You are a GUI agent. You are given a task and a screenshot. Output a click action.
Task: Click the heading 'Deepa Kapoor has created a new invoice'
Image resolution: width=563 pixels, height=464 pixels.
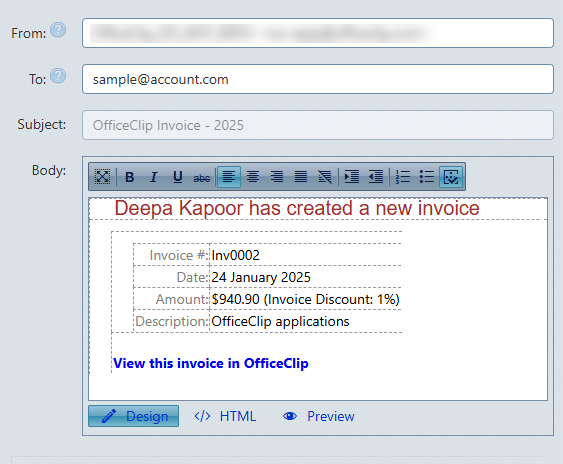pos(297,208)
